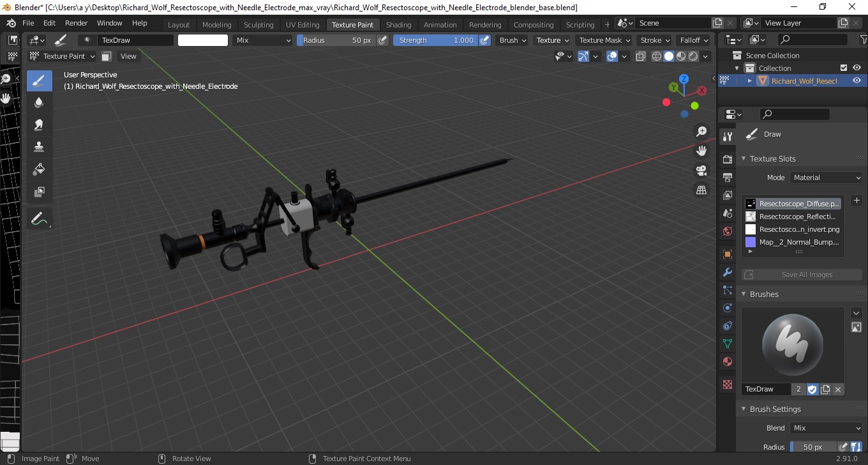Select the Clone stamp tool
This screenshot has height=465, width=868.
click(39, 147)
